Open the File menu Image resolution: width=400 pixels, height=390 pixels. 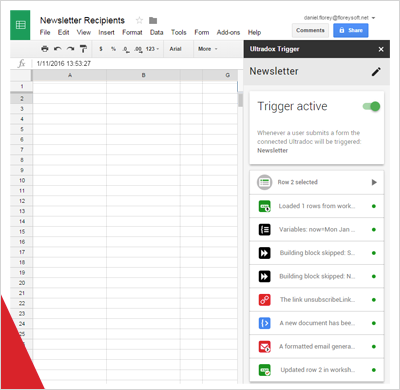pyautogui.click(x=45, y=32)
